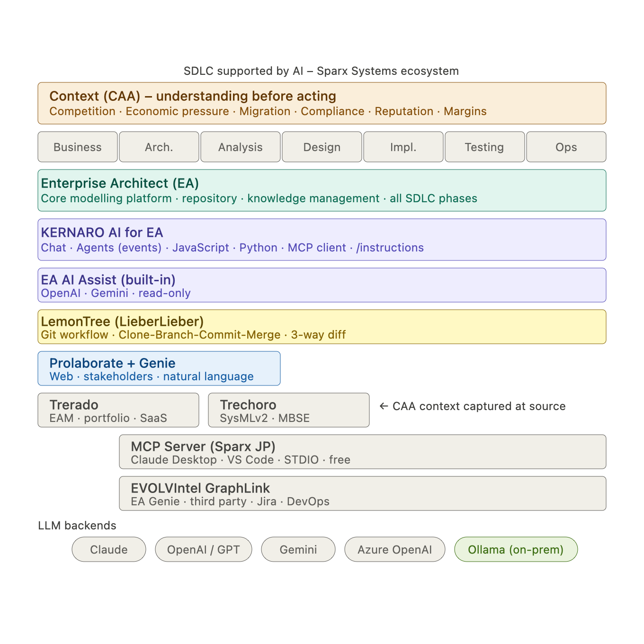This screenshot has height=644, width=644.
Task: Click the Prolaborate + Genie block
Action: pos(159,368)
